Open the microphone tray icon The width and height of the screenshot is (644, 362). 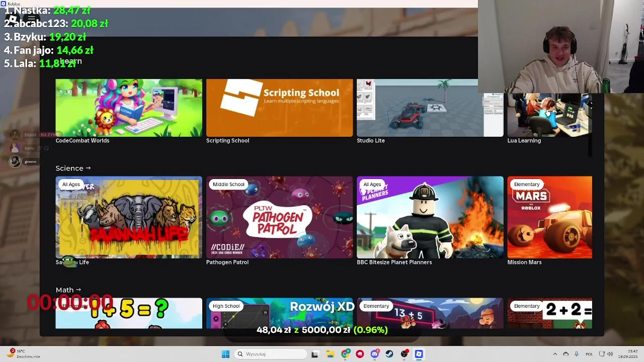577,354
